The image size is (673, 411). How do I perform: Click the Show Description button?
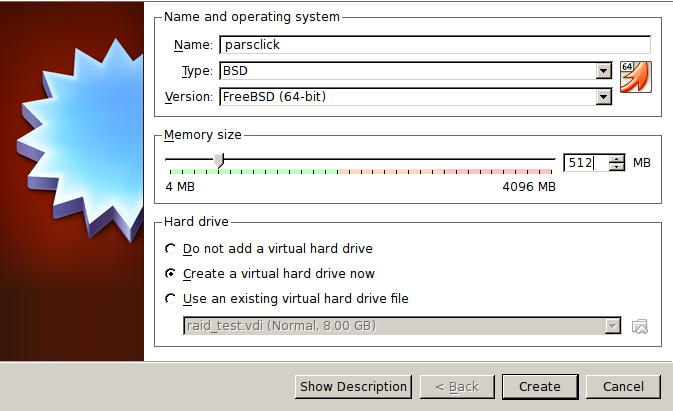[x=353, y=387]
